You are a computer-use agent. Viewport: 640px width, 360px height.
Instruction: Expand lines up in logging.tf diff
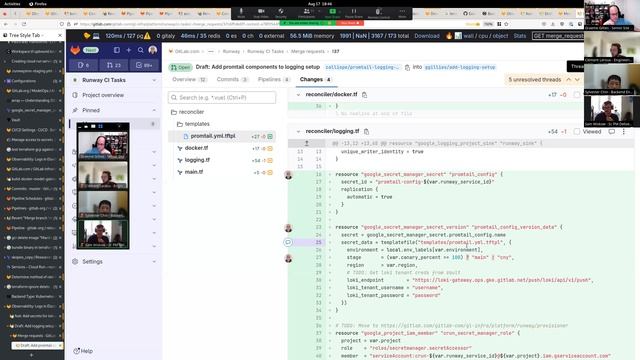click(x=307, y=143)
